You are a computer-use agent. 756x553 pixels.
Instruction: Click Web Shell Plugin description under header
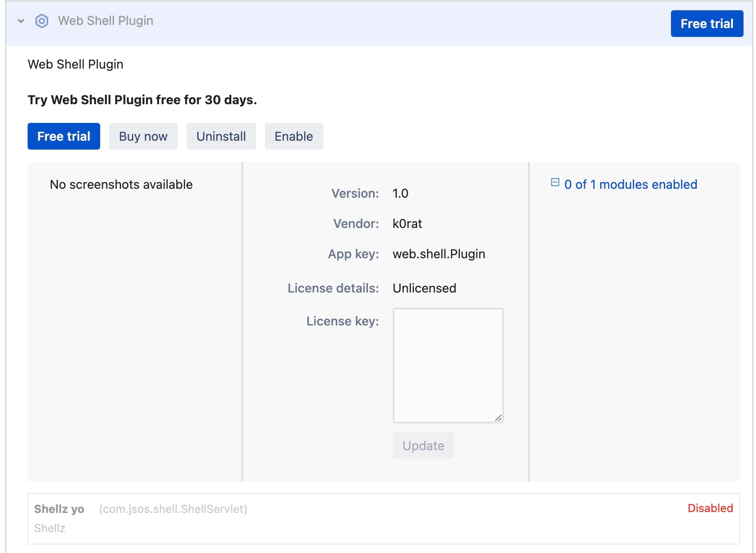75,64
